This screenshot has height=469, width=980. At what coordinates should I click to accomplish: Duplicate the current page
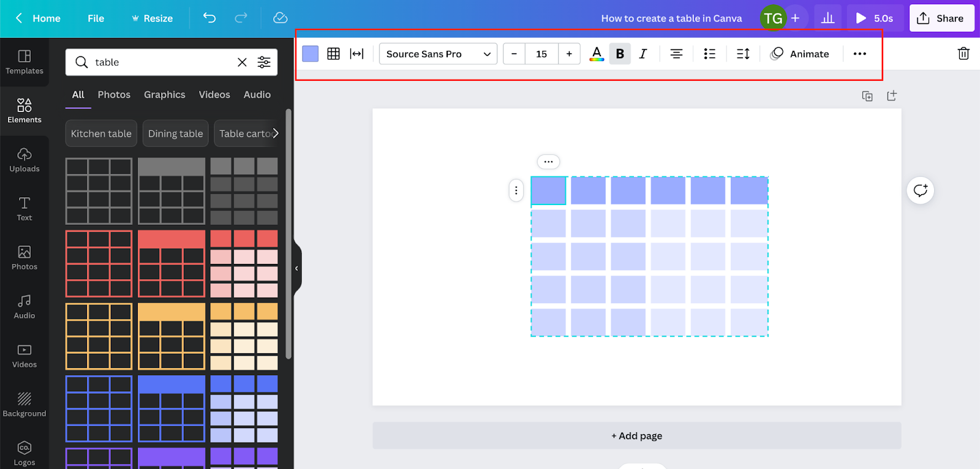point(867,96)
